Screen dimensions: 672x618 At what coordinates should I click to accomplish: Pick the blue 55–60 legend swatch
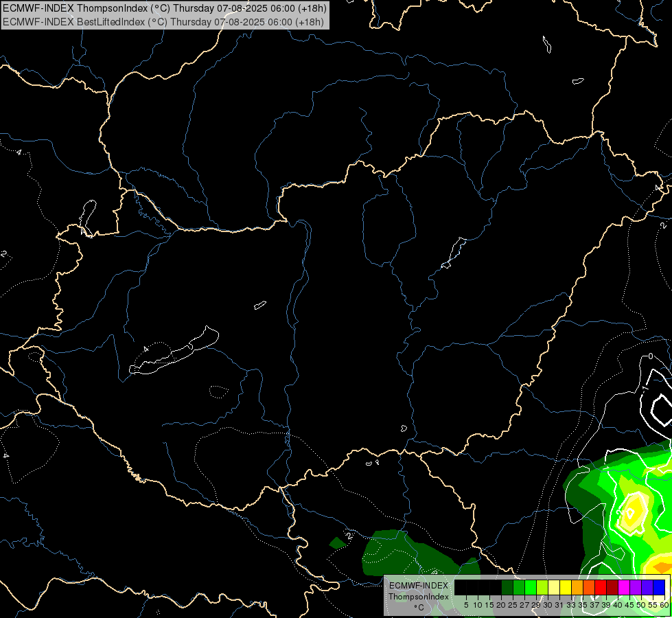tap(659, 587)
